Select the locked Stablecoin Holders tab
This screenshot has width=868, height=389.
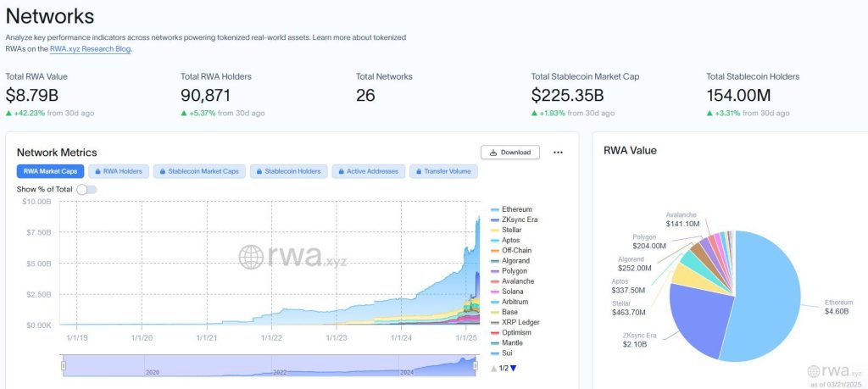tap(288, 171)
